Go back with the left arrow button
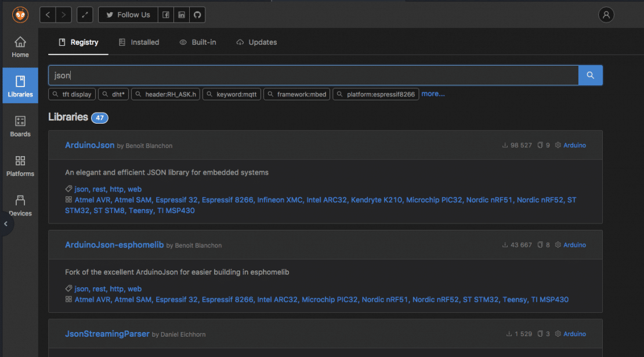 click(48, 15)
